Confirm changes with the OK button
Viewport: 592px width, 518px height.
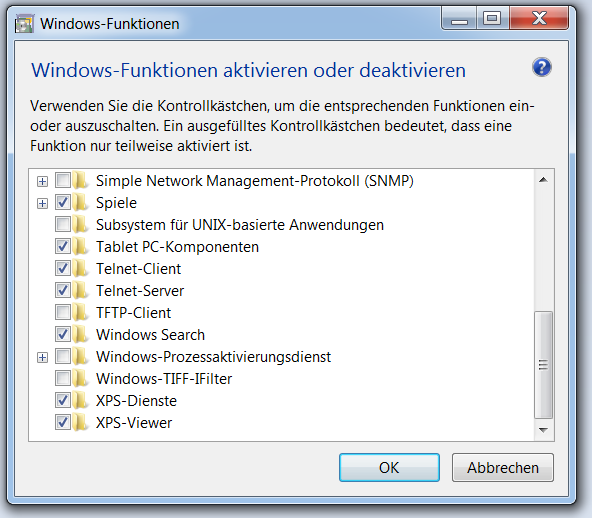click(389, 467)
